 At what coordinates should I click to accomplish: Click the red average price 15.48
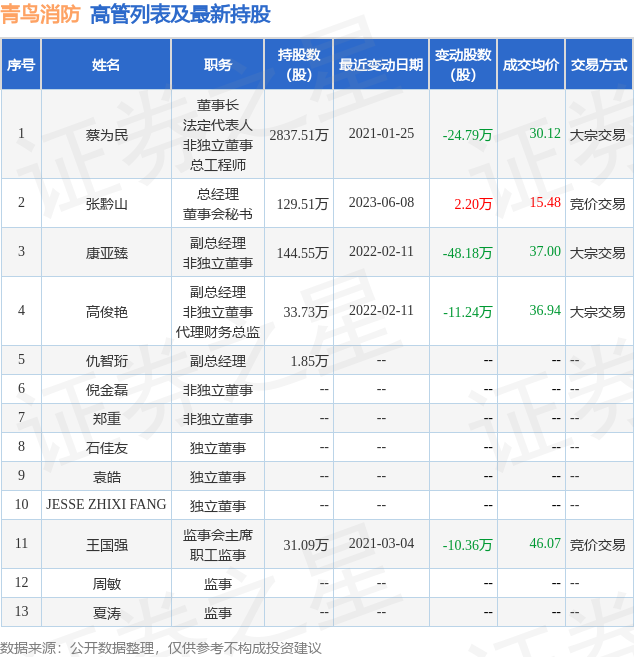[545, 202]
